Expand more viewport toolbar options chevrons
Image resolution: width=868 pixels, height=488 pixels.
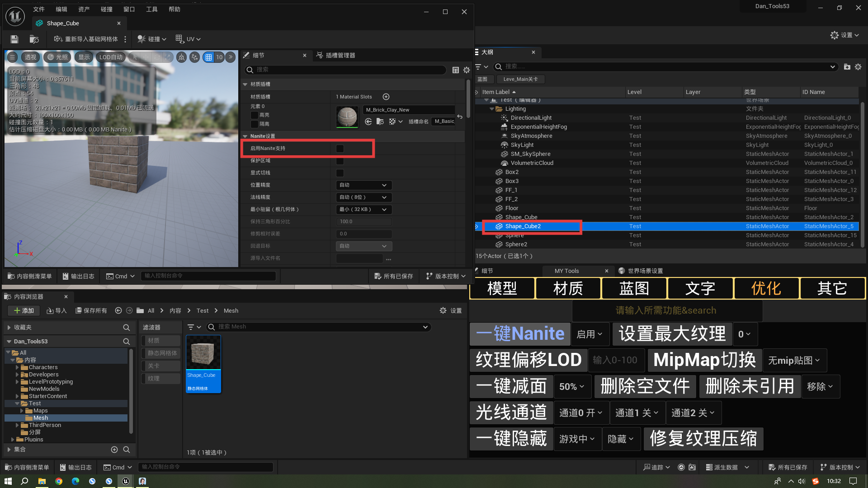[231, 57]
